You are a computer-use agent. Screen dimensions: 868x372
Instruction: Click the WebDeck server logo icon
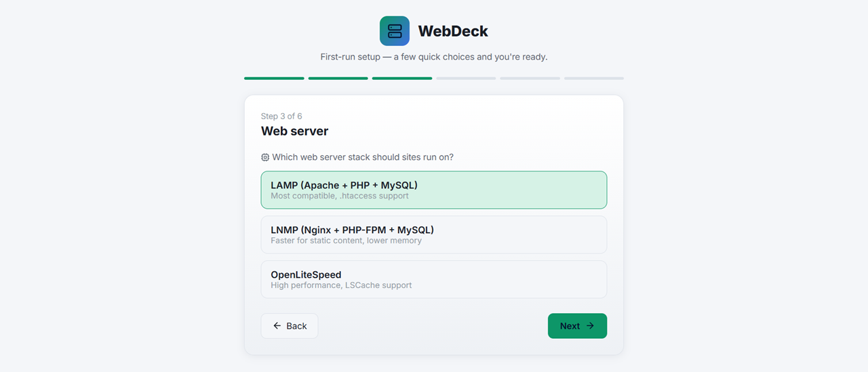pyautogui.click(x=395, y=31)
